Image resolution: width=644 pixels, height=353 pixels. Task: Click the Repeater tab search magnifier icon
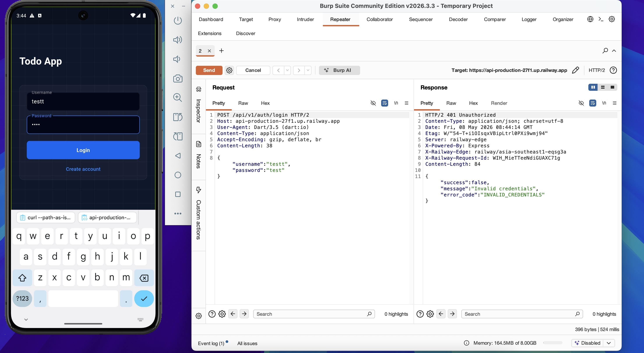(x=605, y=51)
